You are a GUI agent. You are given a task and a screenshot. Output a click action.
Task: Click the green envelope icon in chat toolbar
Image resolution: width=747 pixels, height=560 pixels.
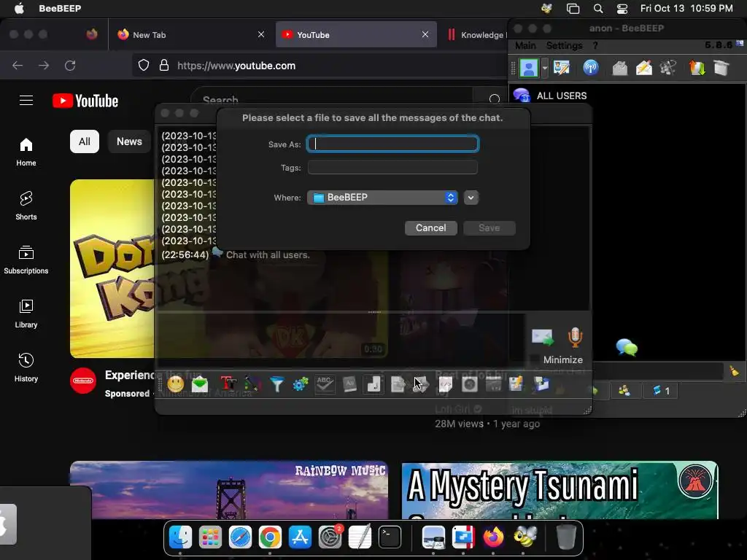click(200, 384)
